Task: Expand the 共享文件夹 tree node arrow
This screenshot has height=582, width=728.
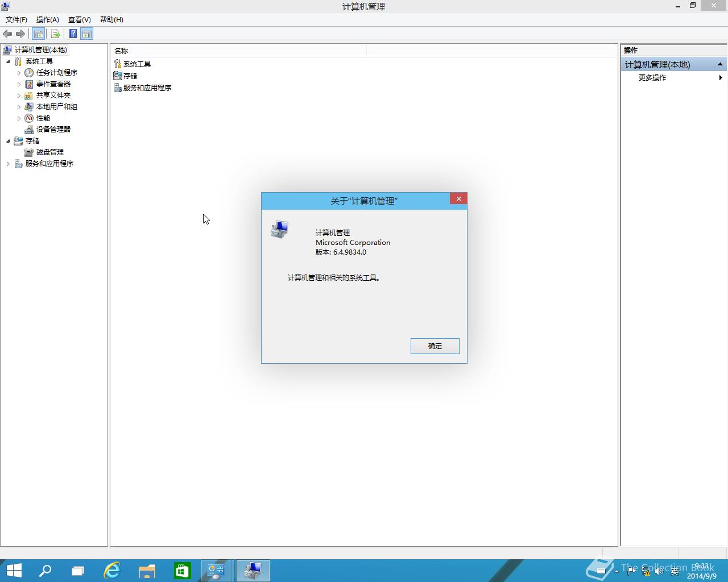Action: [19, 95]
